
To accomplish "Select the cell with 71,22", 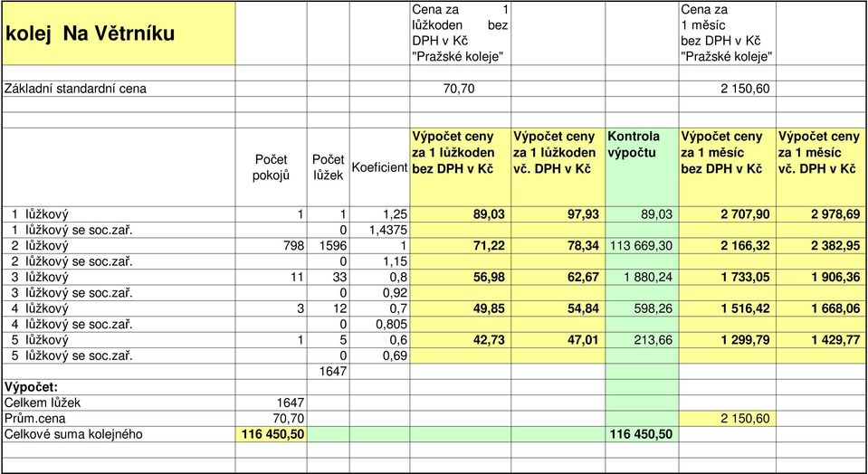I will [x=460, y=245].
